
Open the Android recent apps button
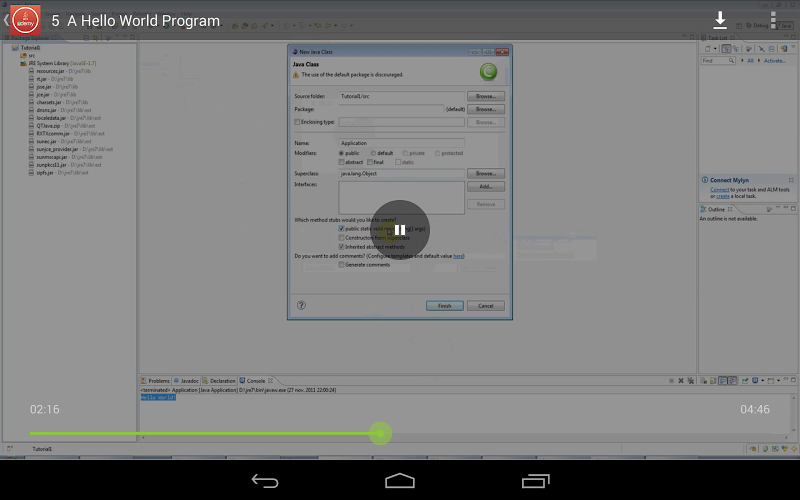[x=535, y=481]
